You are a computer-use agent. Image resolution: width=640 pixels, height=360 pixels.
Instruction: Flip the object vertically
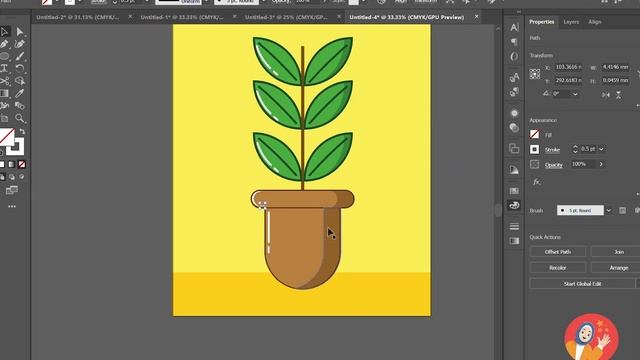(619, 95)
